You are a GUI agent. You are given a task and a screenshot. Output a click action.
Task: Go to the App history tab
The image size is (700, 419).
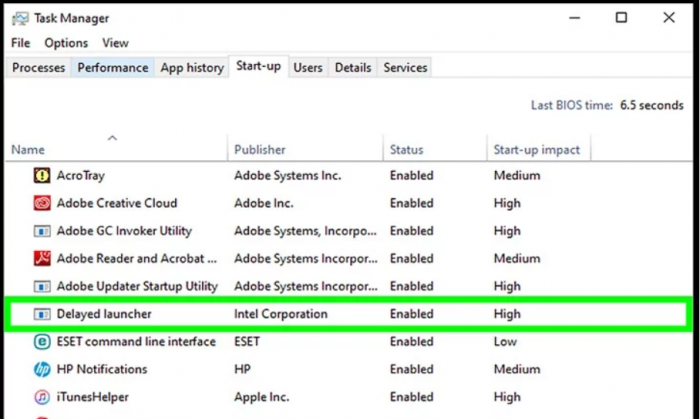pyautogui.click(x=192, y=68)
